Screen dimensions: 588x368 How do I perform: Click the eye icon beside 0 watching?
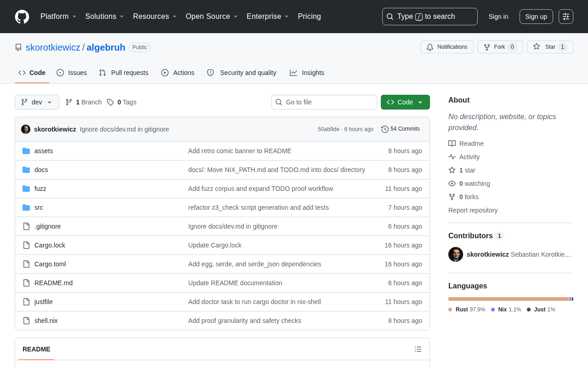pyautogui.click(x=452, y=184)
